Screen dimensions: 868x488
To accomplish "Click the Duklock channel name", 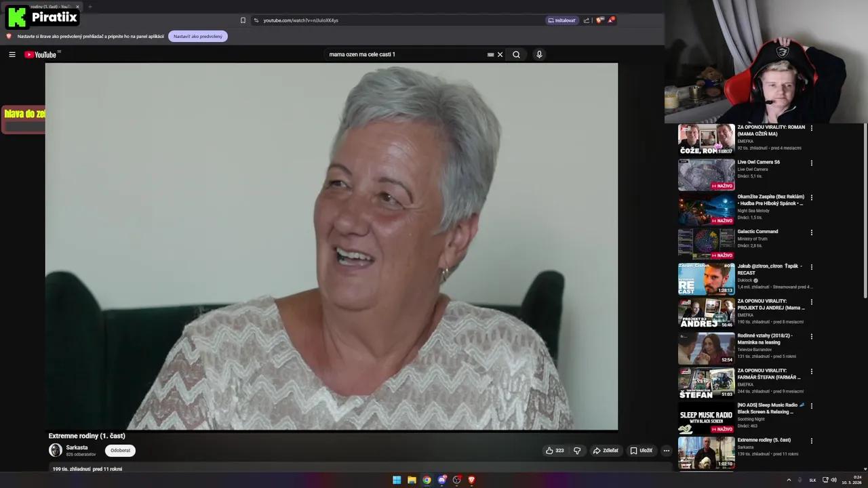I will point(745,280).
